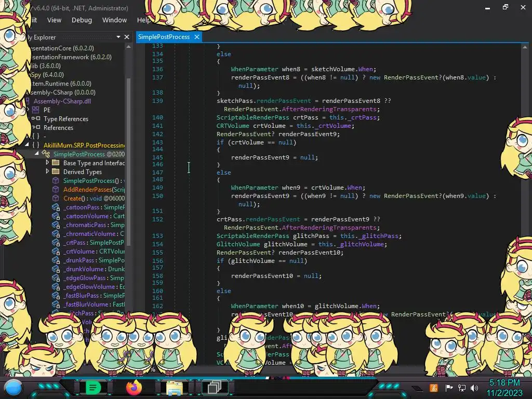Click line number 147 in the gutter
The height and width of the screenshot is (399, 532).
click(157, 172)
